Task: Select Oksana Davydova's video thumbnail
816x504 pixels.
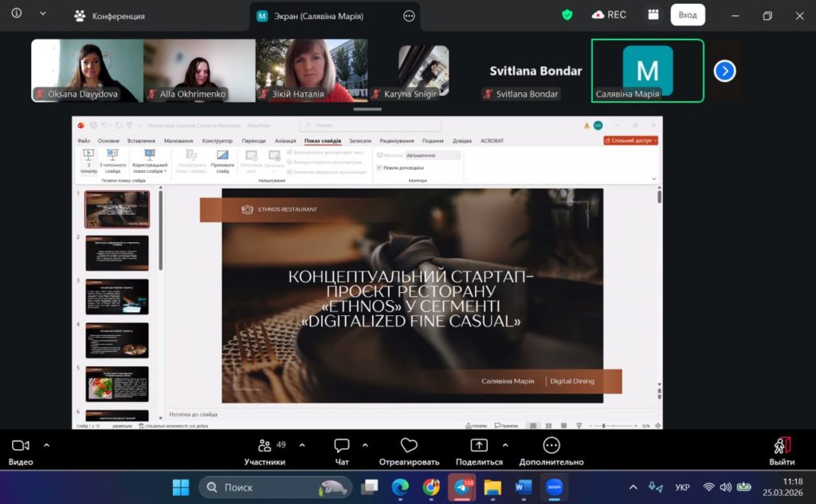Action: 87,70
